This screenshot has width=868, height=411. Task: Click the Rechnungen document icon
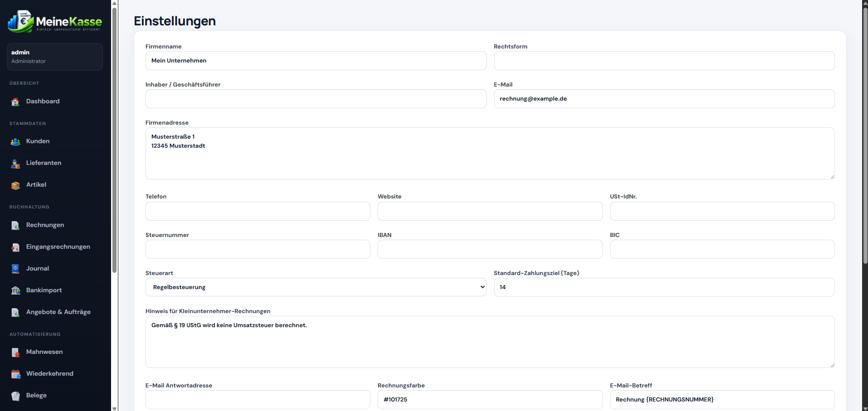[x=15, y=225]
